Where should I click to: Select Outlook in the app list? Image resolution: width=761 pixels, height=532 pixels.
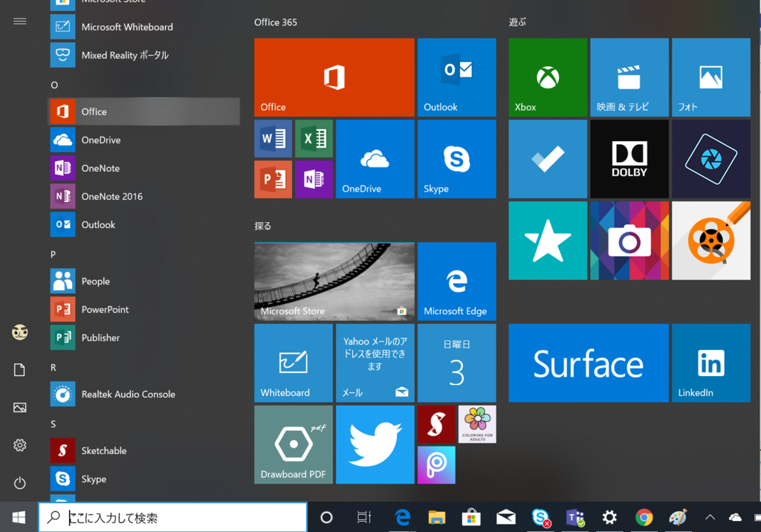144,224
